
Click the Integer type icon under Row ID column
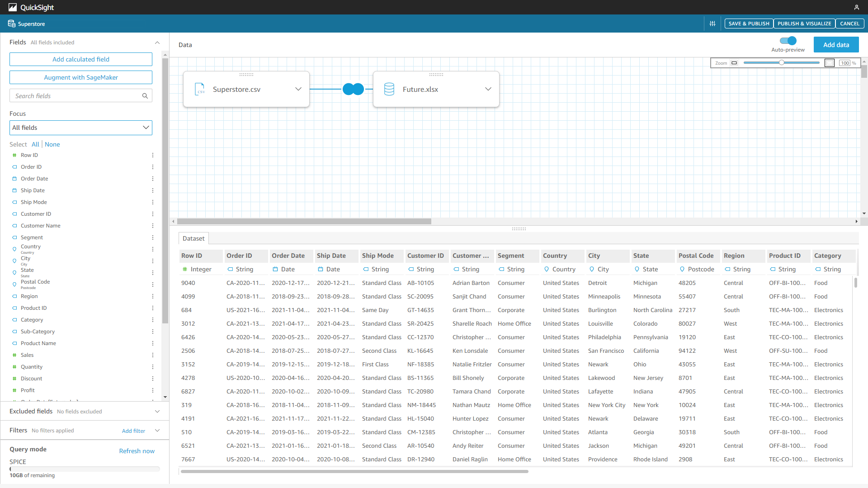click(184, 269)
